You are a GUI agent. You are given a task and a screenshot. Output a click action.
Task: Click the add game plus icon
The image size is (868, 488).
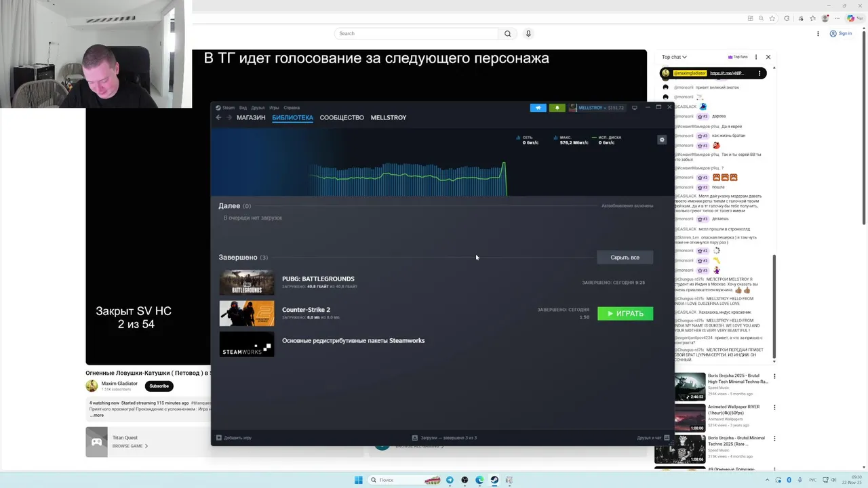(218, 438)
